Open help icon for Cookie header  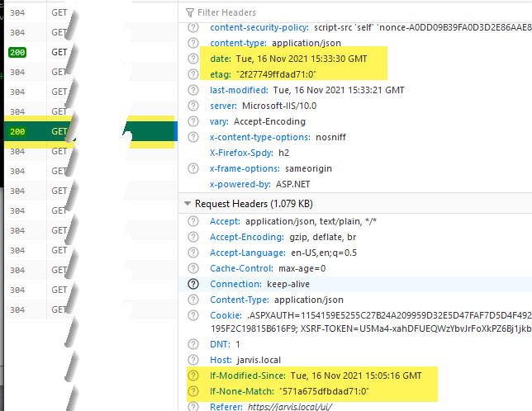pos(193,315)
